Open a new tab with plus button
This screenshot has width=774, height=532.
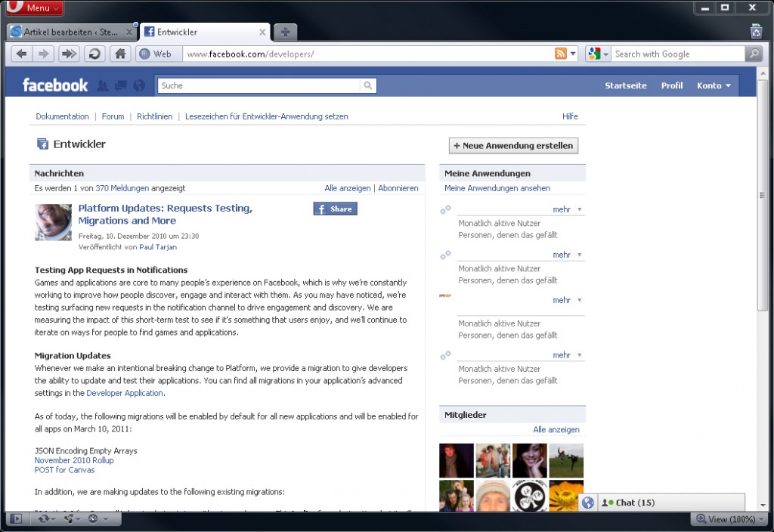285,32
